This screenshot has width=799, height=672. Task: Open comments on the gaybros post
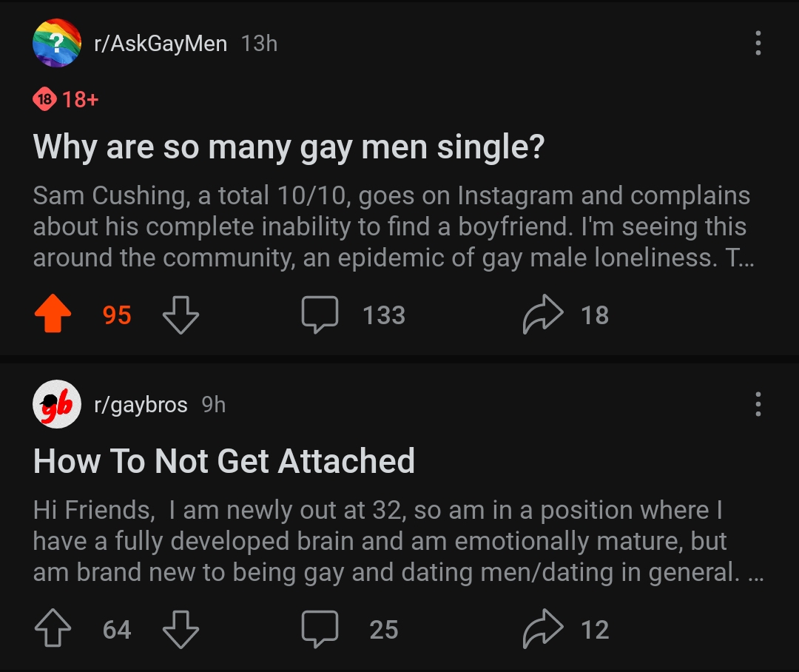click(x=320, y=630)
